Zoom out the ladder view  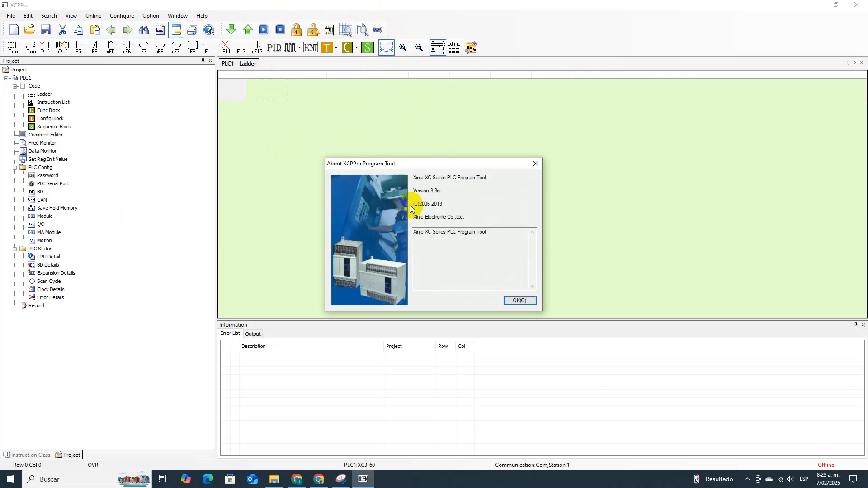tap(419, 47)
